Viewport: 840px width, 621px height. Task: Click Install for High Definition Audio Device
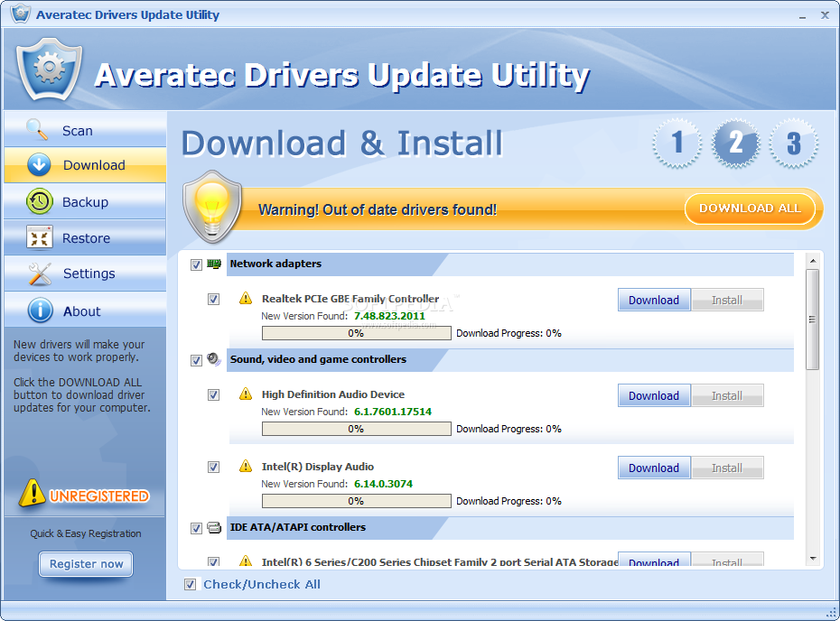727,395
